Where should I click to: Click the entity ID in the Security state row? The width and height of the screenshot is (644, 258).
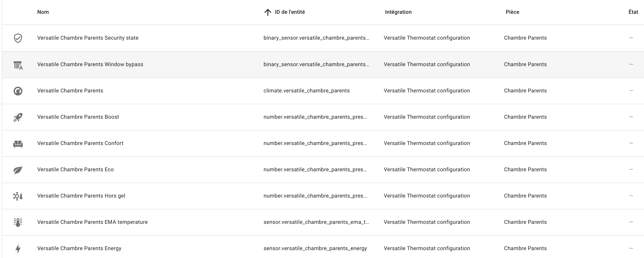[316, 38]
